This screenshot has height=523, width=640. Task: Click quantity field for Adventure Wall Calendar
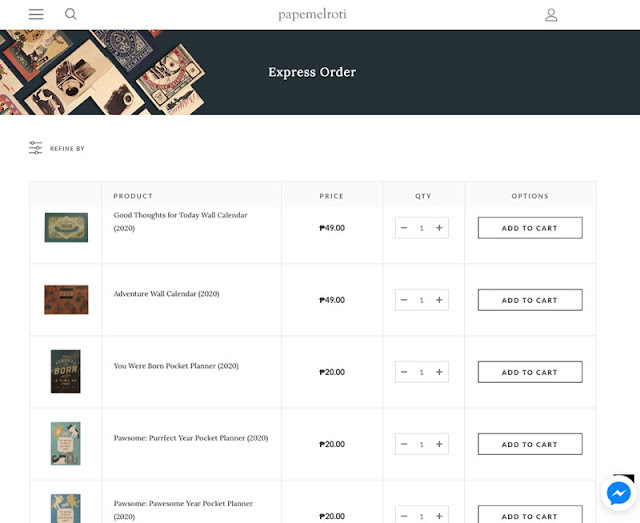(422, 300)
